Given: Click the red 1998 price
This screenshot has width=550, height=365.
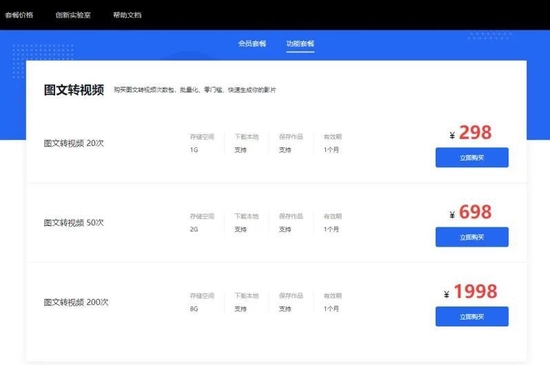Looking at the screenshot, I should point(476,291).
